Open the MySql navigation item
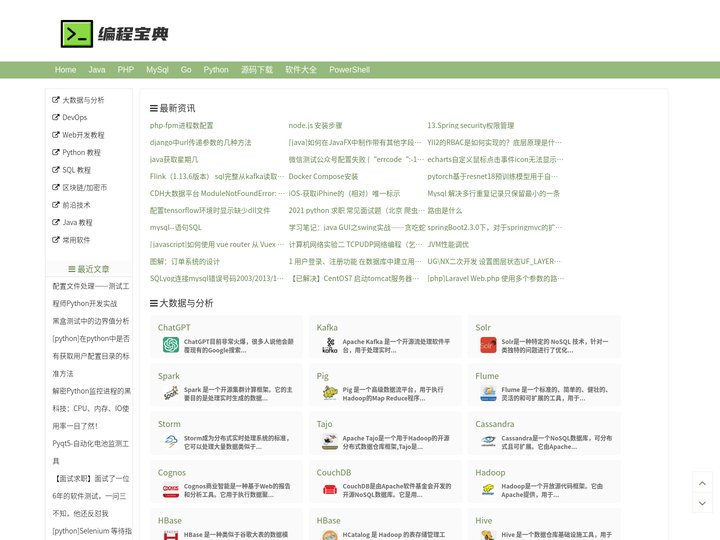The image size is (720, 540). pyautogui.click(x=158, y=70)
